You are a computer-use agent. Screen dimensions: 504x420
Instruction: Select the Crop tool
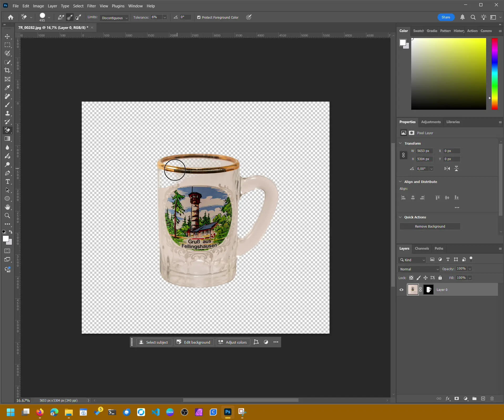(x=7, y=70)
